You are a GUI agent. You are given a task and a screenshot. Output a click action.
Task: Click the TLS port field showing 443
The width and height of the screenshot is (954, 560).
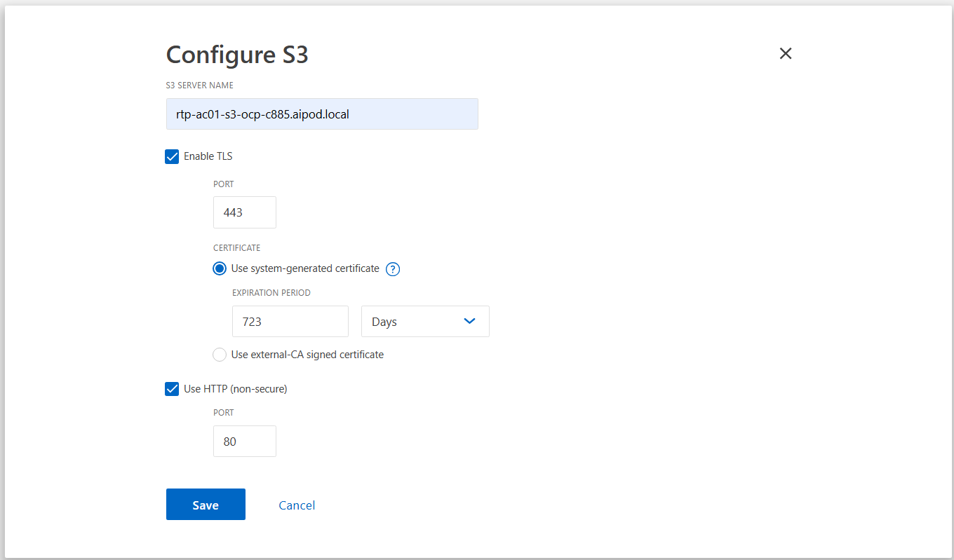click(x=244, y=212)
